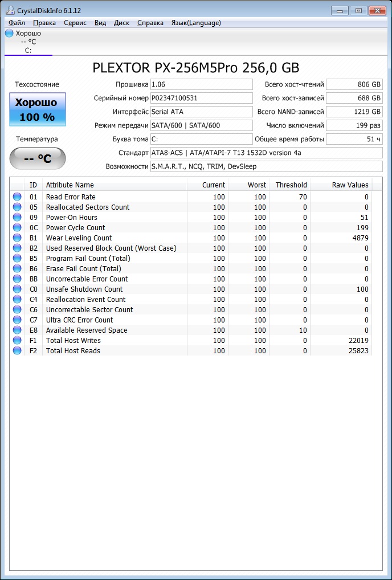Click the drive letter field C:
Viewport: 392px width, 580px height.
pos(202,139)
